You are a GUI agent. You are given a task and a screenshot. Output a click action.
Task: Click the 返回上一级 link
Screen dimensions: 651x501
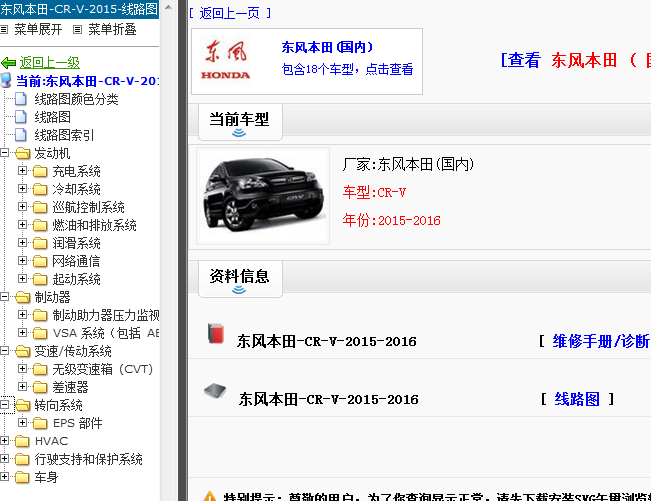(50, 63)
